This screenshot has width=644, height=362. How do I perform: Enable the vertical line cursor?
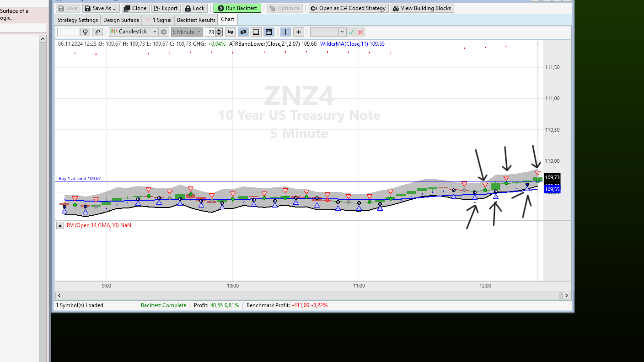285,32
